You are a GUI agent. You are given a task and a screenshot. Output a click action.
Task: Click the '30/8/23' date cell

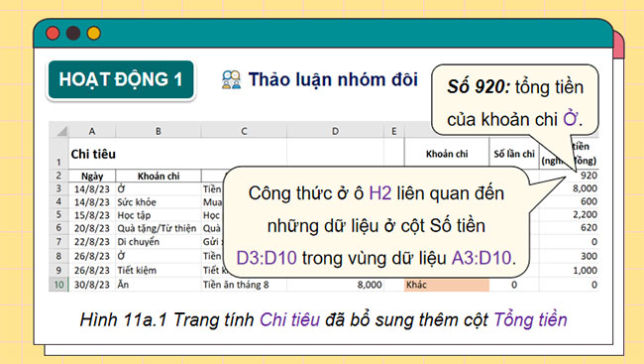[x=92, y=285]
